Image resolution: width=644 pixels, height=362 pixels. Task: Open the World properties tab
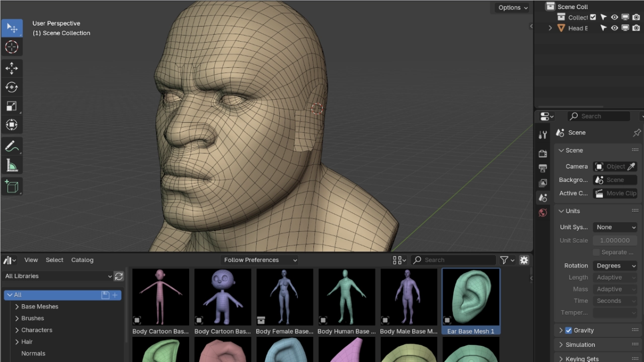click(543, 213)
